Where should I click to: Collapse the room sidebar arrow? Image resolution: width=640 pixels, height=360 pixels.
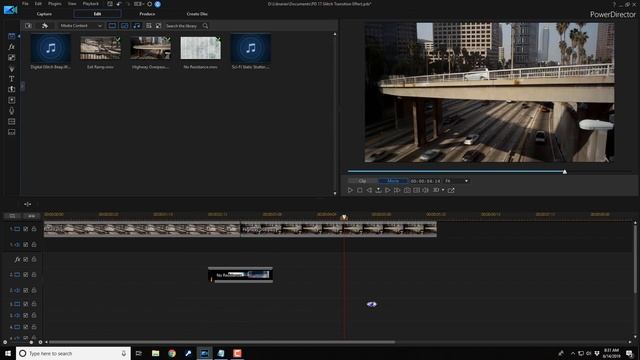click(x=19, y=36)
